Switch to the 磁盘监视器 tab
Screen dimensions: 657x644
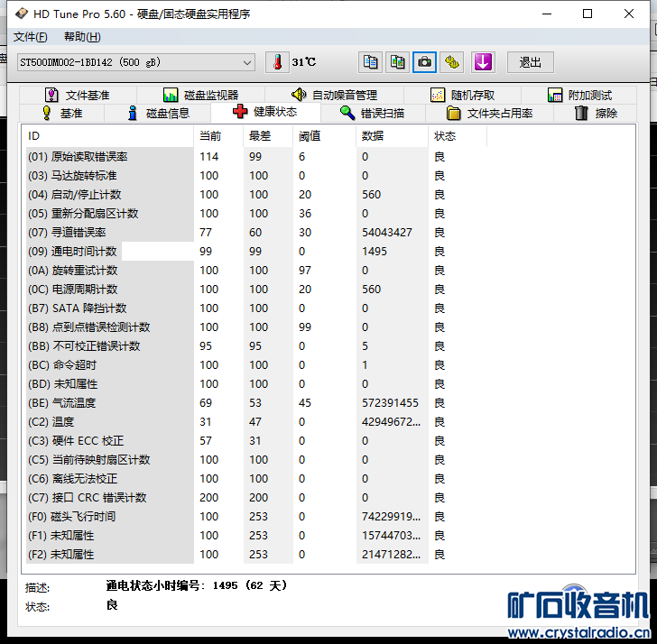pos(200,95)
